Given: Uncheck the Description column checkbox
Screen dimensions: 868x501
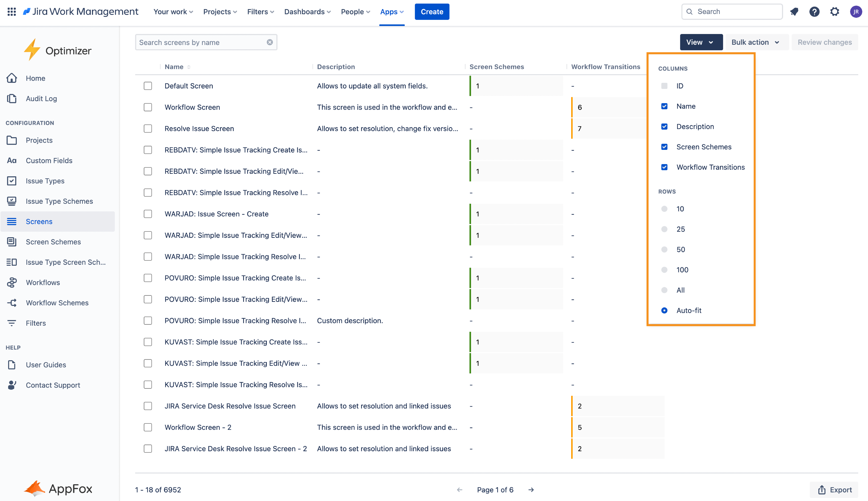Looking at the screenshot, I should 664,127.
